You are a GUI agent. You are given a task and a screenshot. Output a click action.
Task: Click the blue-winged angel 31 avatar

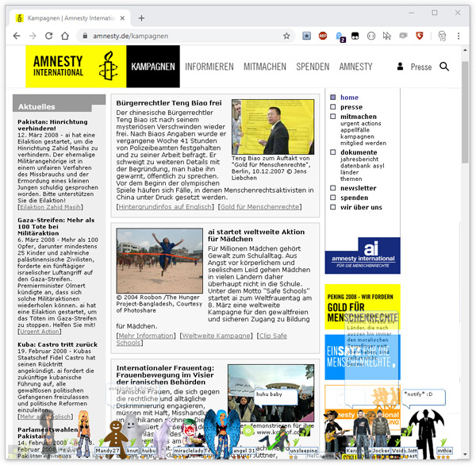pos(222,432)
